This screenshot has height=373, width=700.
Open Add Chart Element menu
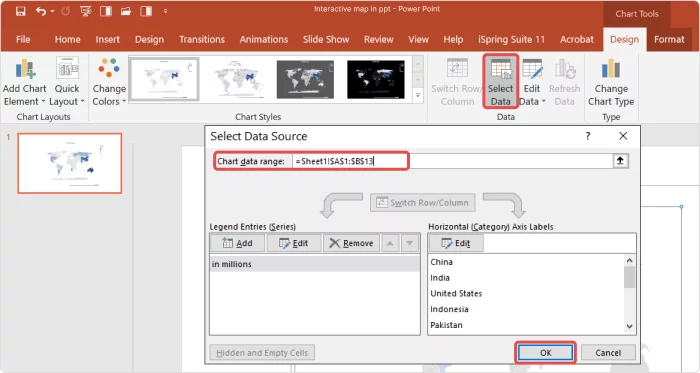(x=25, y=82)
